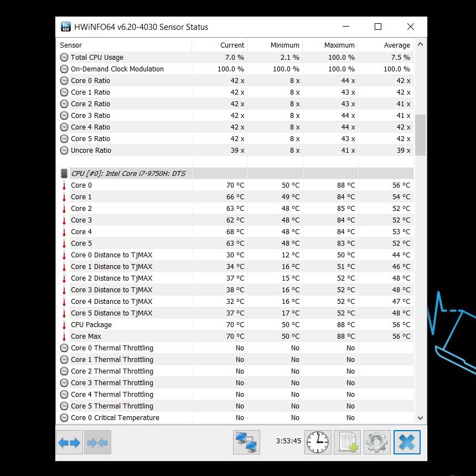
Task: Click the Total CPU Usage clock icon
Action: coord(64,58)
